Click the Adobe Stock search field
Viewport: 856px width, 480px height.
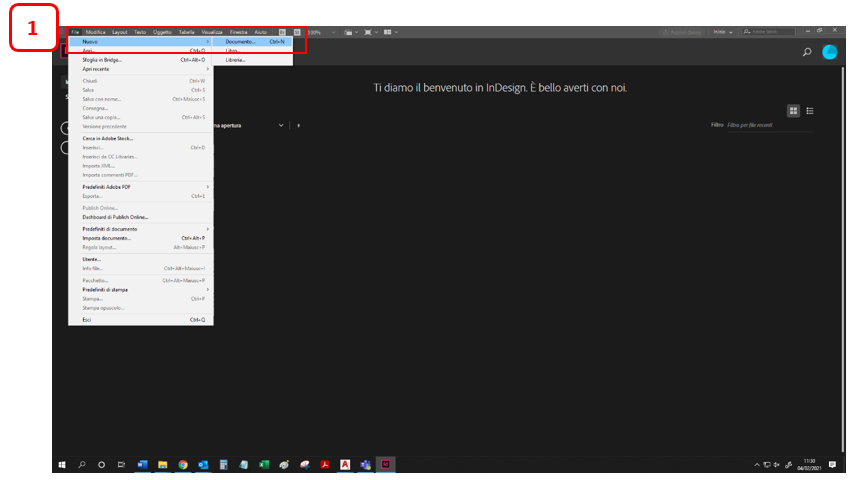click(x=769, y=32)
